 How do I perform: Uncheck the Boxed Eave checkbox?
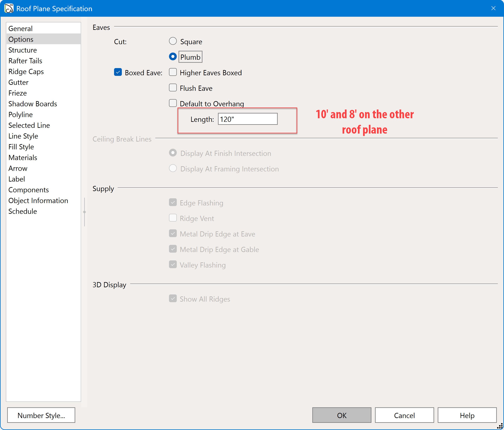tap(118, 72)
